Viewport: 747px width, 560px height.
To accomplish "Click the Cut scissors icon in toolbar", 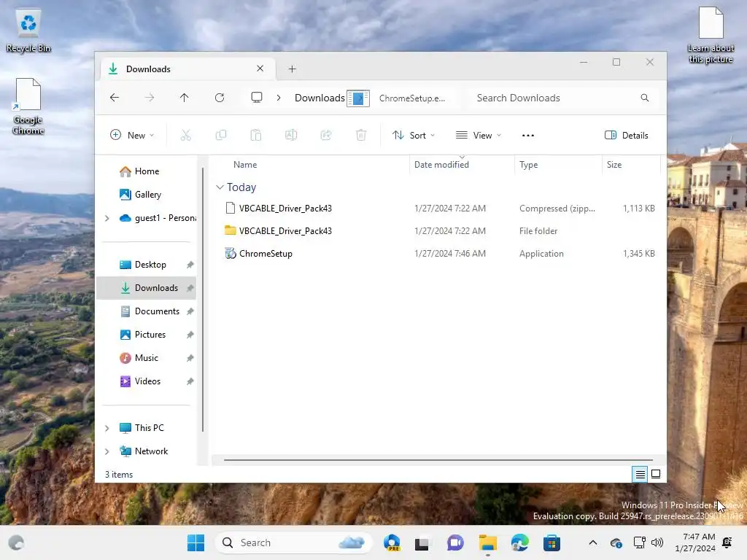I will tap(186, 135).
